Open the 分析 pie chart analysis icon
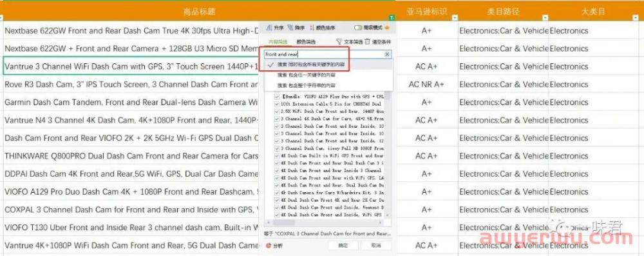The width and height of the screenshot is (644, 256). 269,245
